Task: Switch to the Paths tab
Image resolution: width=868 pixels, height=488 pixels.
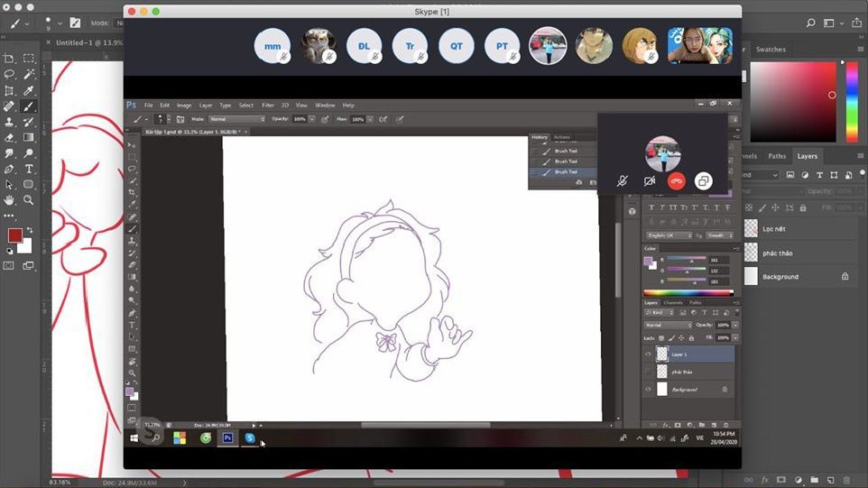Action: [776, 156]
